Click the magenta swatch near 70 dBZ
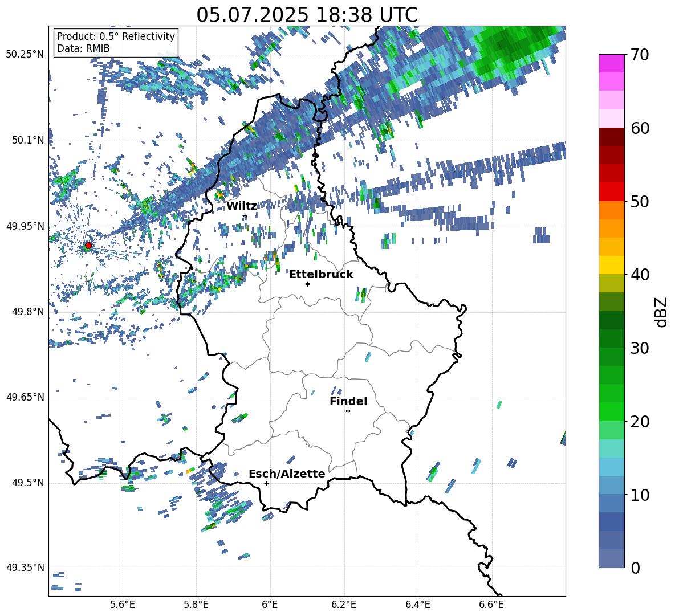 pyautogui.click(x=611, y=63)
